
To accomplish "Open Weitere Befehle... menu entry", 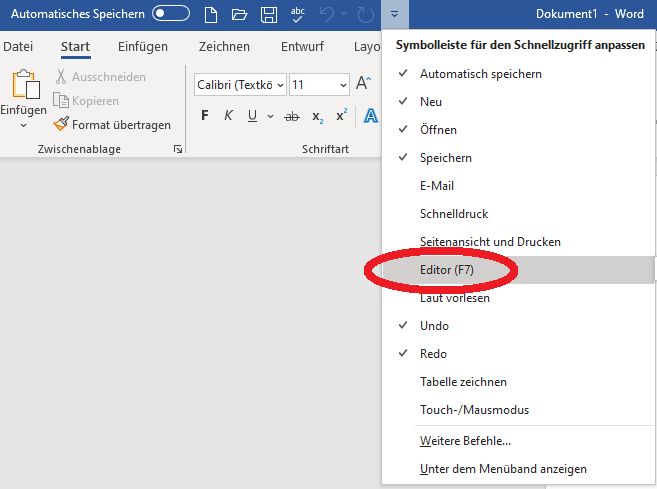I will (x=518, y=441).
